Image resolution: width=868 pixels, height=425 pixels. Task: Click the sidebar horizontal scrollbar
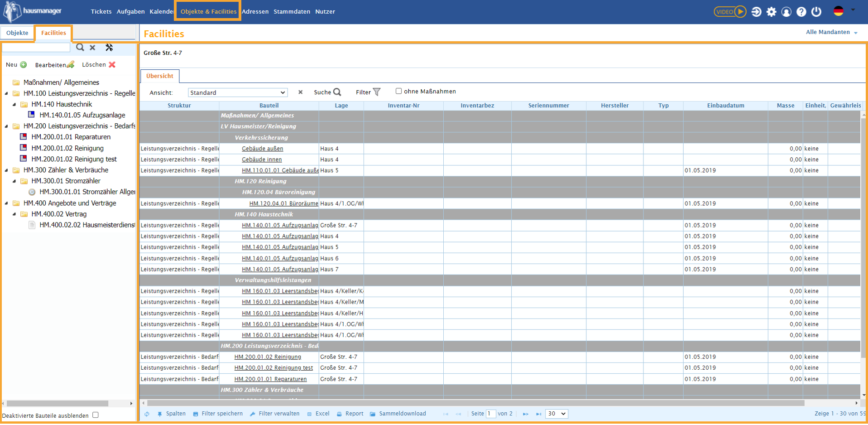58,403
